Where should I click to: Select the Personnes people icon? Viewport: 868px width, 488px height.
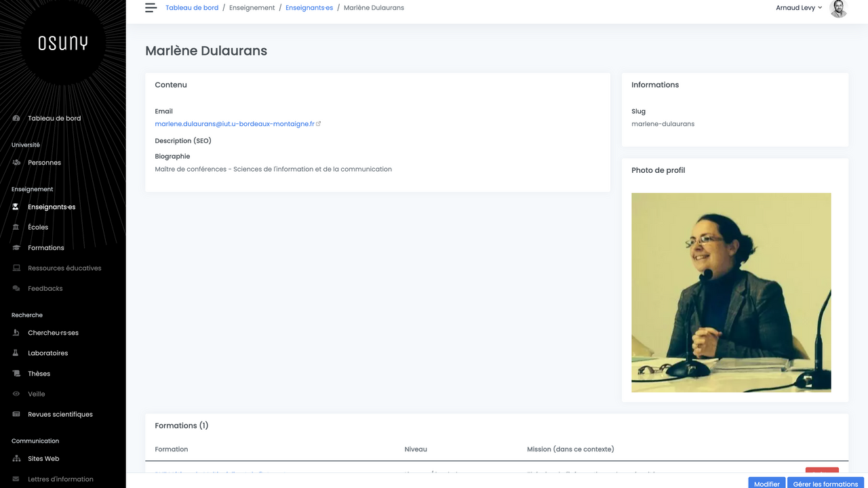point(16,162)
